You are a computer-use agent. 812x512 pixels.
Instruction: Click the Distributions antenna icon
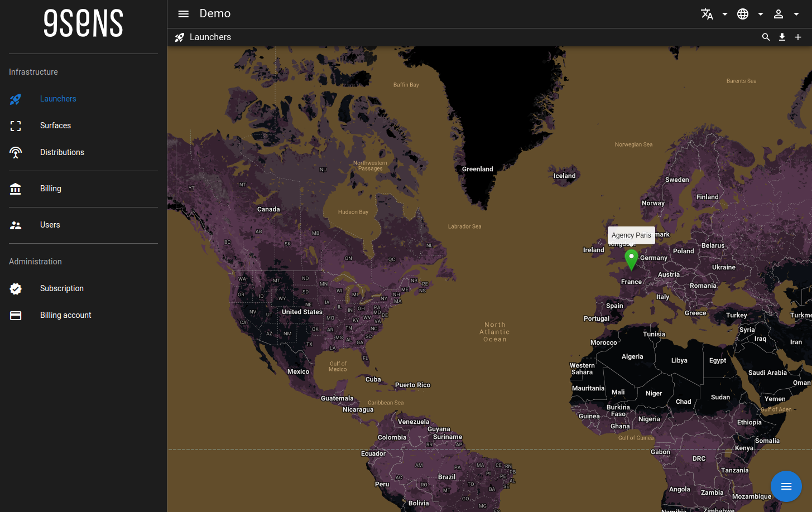[16, 152]
